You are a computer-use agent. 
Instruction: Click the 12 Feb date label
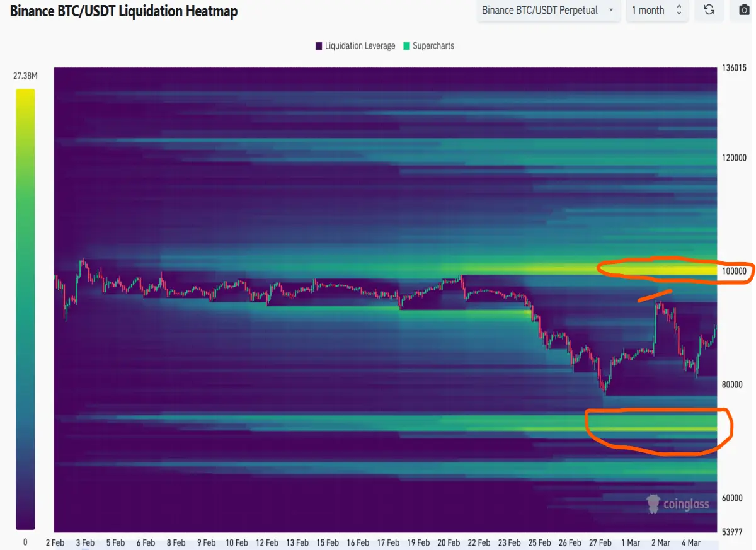point(267,542)
